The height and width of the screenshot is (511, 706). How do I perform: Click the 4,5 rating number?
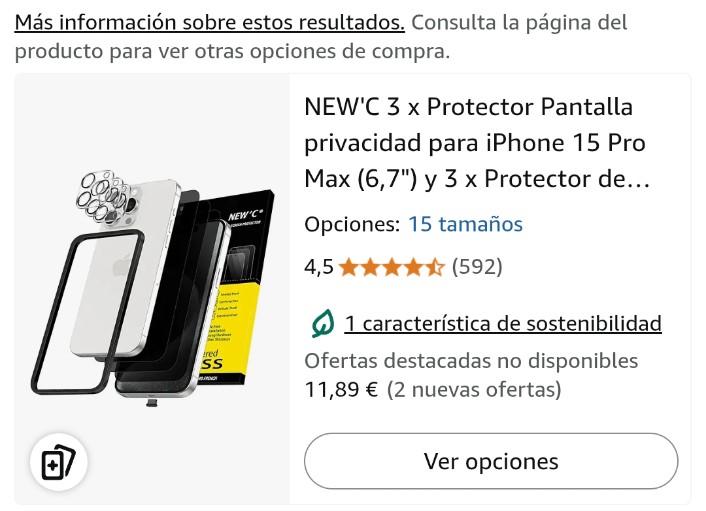319,267
